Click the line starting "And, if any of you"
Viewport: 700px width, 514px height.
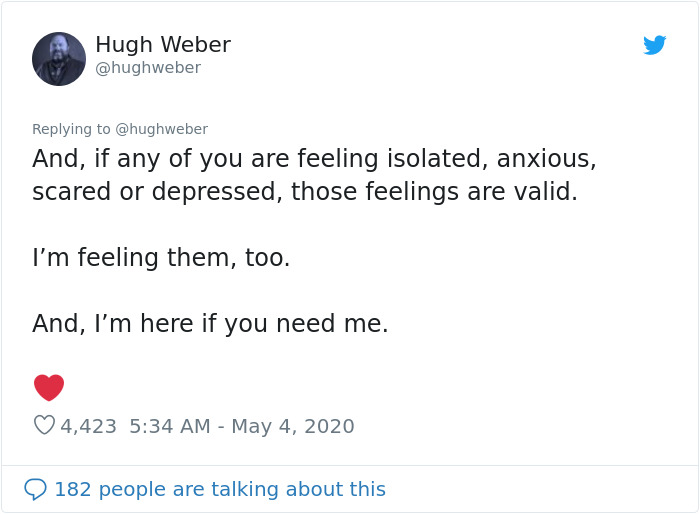314,159
